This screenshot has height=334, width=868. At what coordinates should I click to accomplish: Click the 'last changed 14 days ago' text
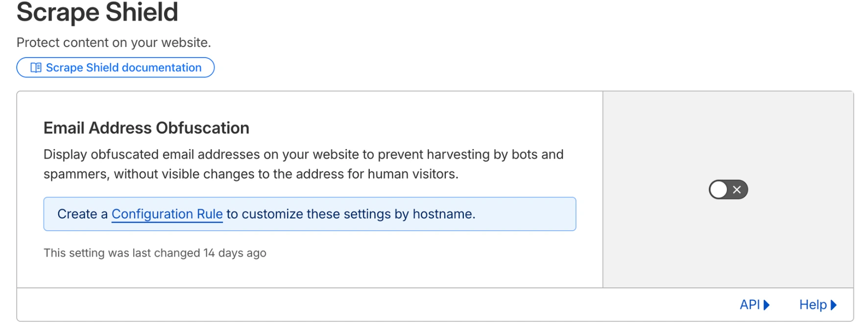pyautogui.click(x=155, y=253)
